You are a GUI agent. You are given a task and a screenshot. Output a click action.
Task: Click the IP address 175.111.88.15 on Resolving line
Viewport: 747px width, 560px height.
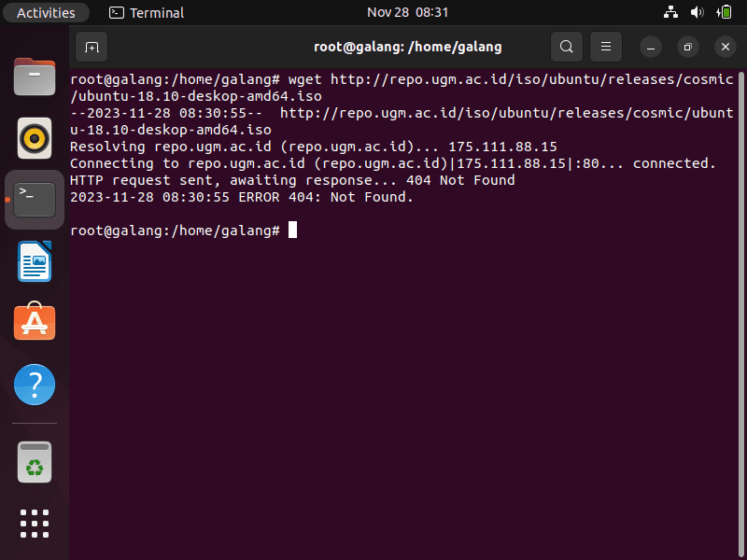coord(502,147)
